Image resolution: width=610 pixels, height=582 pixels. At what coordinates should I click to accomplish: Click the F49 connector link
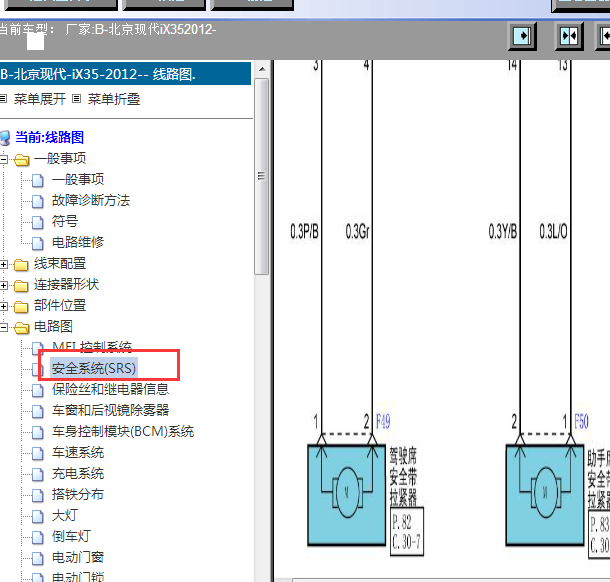(x=383, y=422)
